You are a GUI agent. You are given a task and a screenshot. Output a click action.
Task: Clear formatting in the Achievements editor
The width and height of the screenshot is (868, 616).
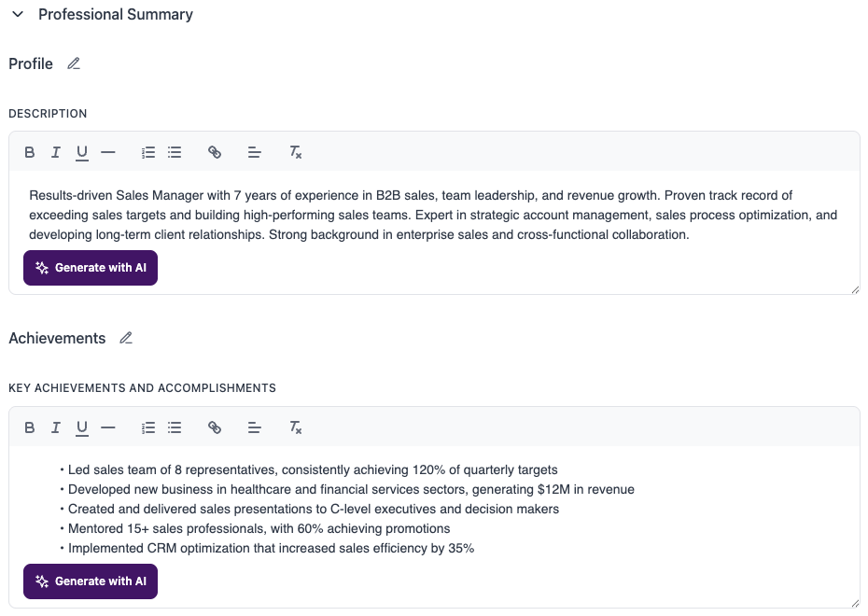(295, 427)
